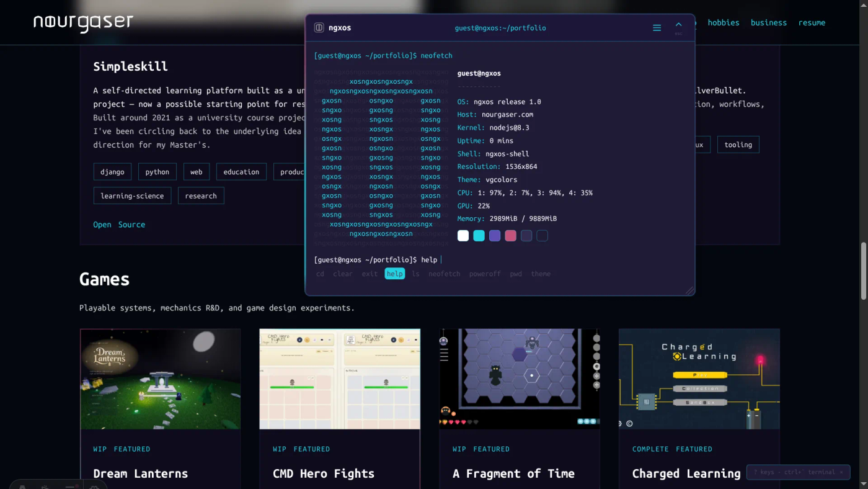Click 'COMPLETE FEATURED' label on Charged Learning card
868x489 pixels.
pos(673,449)
